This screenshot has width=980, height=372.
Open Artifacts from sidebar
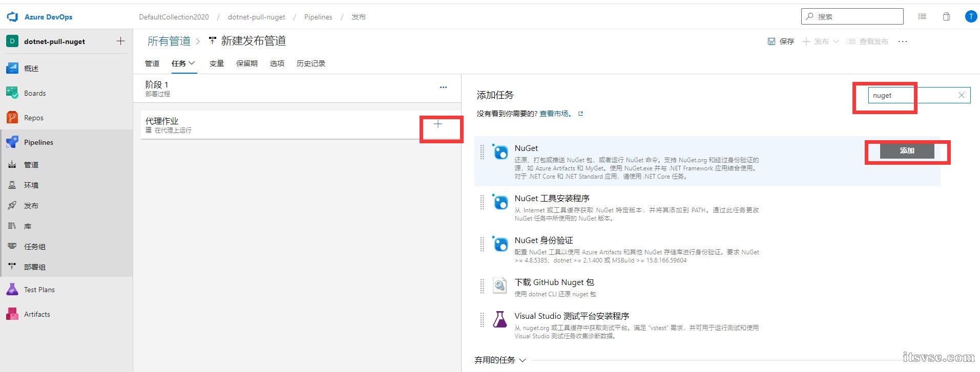(x=37, y=314)
